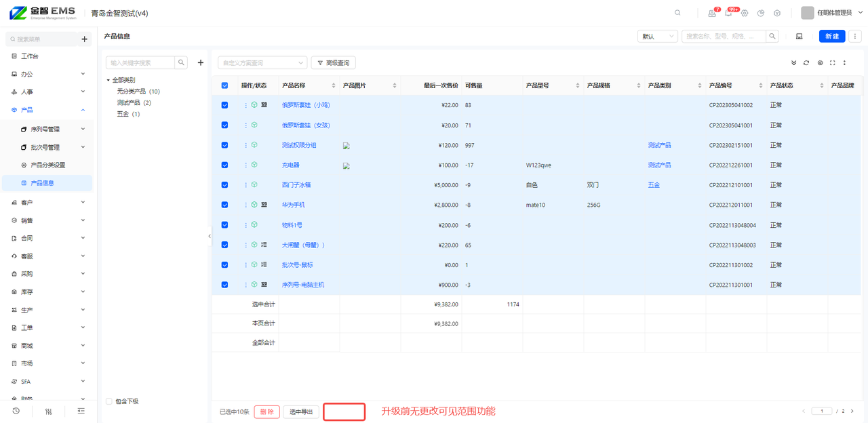Viewport: 868px width, 423px height.
Task: Click the double-chevron expand icon in the table toolbar
Action: [794, 63]
